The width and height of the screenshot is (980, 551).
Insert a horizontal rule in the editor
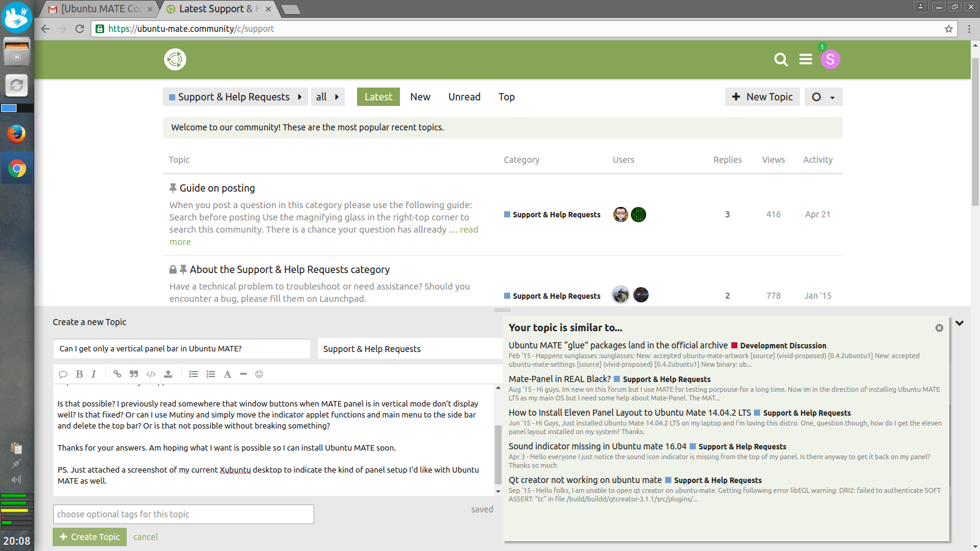point(243,374)
